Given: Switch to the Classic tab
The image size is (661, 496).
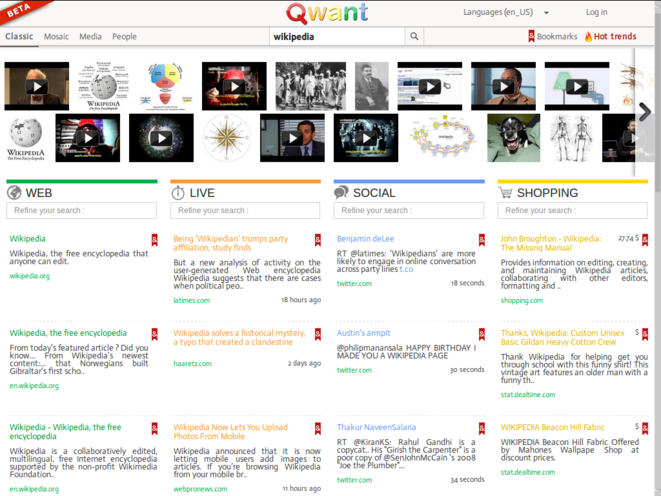Looking at the screenshot, I should tap(19, 36).
